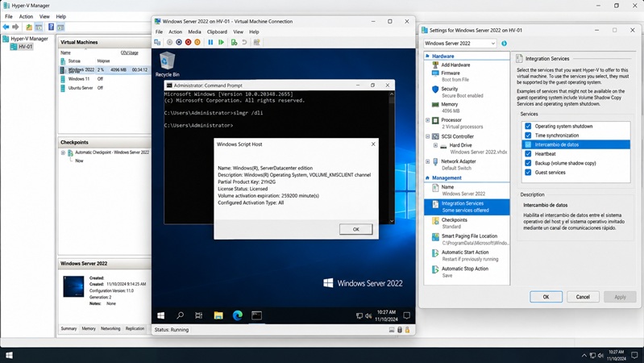
Task: Click the Back arrow in Hyper-V Manager toolbar
Action: (x=6, y=27)
